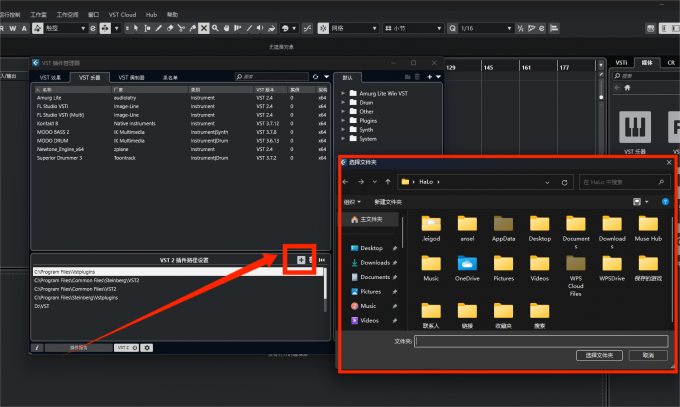
Task: Go up one folder in file dialog
Action: tap(388, 182)
